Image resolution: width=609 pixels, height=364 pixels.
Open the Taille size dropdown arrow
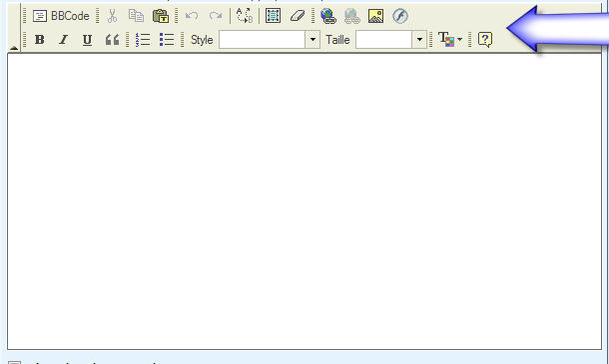[419, 40]
